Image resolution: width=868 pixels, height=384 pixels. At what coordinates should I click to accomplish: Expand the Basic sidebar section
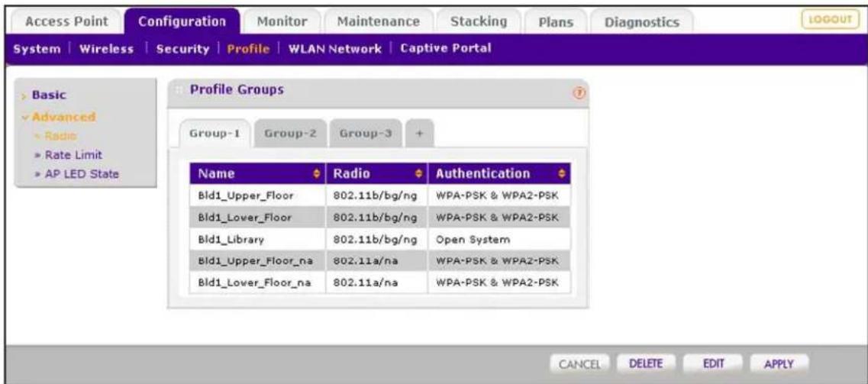point(49,95)
